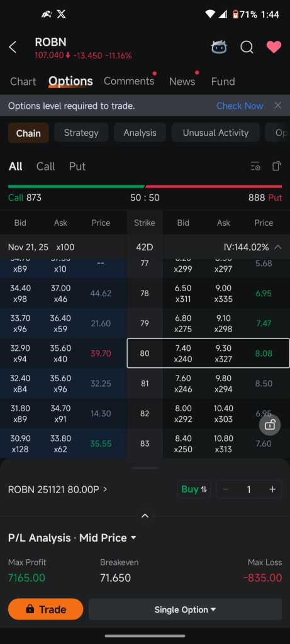
Task: Tap the floating unlock padlock icon
Action: pyautogui.click(x=270, y=425)
